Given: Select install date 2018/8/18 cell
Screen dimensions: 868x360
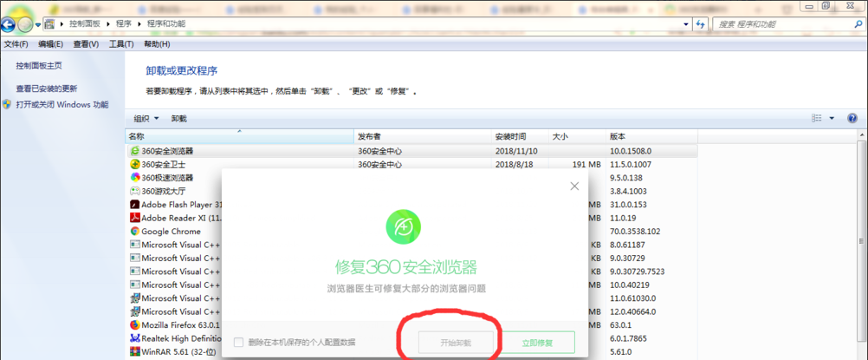Looking at the screenshot, I should coord(513,164).
